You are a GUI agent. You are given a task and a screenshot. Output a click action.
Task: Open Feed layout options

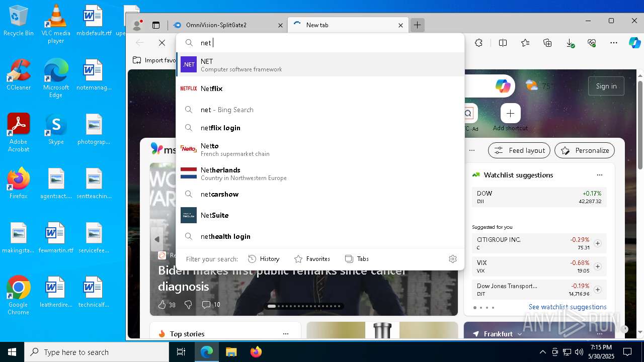pos(519,150)
